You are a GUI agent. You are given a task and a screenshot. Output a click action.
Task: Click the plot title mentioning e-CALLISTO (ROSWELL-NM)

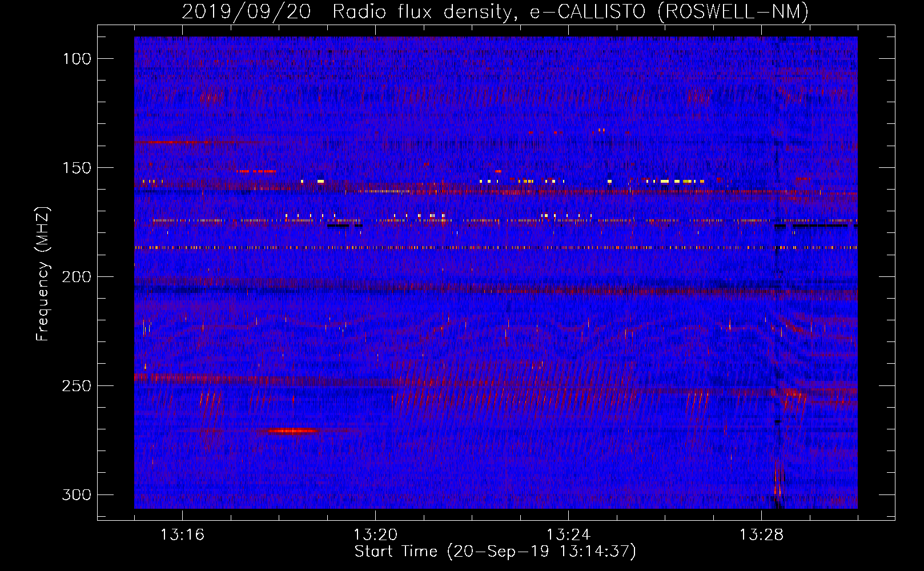[x=495, y=11]
